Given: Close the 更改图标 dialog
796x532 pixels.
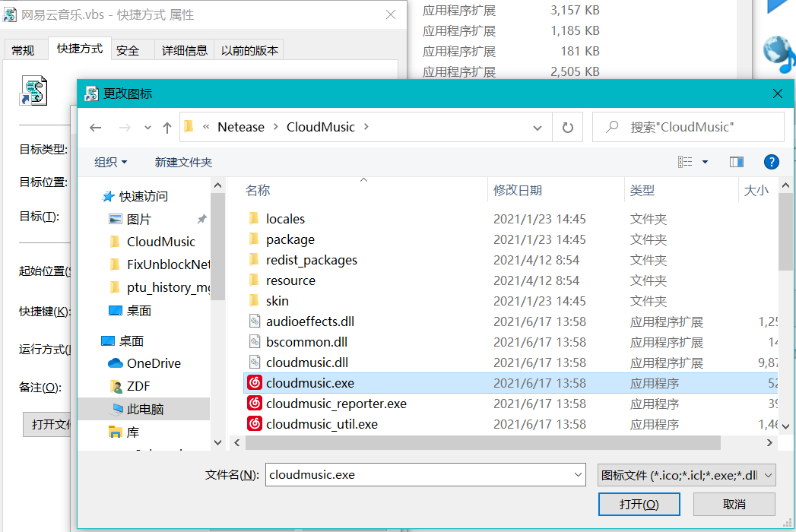Looking at the screenshot, I should pos(777,93).
